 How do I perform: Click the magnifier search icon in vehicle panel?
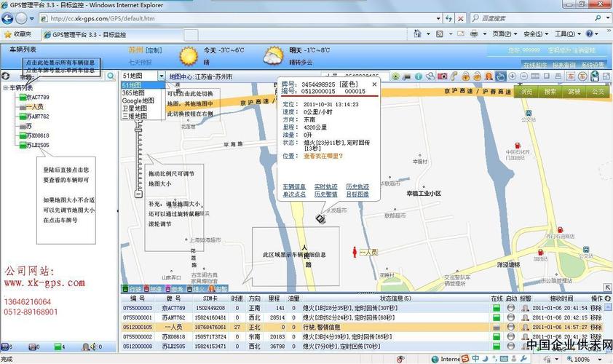click(111, 76)
